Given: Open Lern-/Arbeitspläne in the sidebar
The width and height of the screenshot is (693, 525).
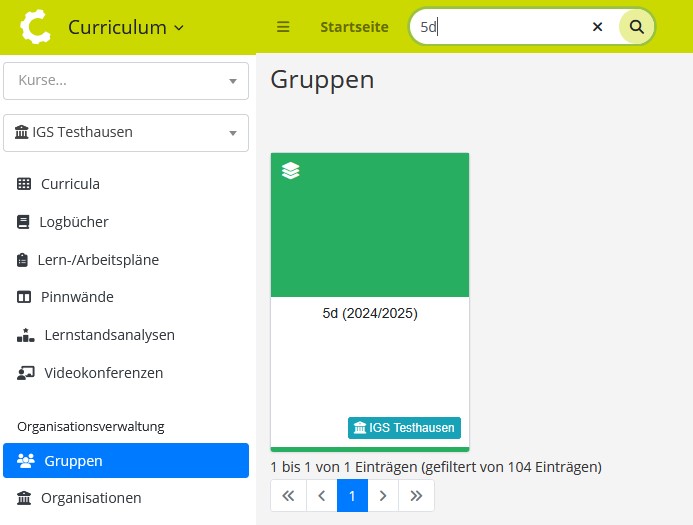Looking at the screenshot, I should [126, 260].
